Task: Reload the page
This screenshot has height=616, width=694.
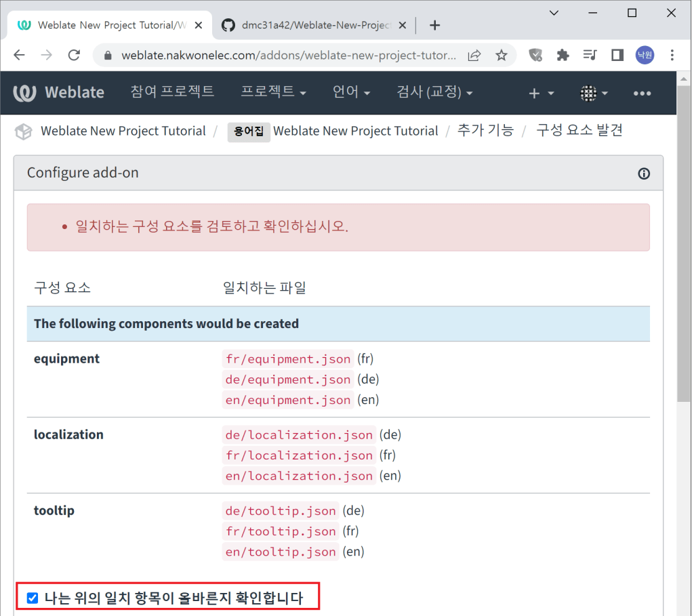Action: pos(75,55)
